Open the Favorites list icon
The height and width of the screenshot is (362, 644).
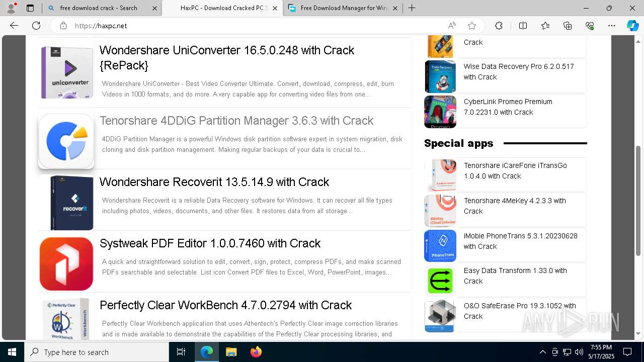coord(545,26)
